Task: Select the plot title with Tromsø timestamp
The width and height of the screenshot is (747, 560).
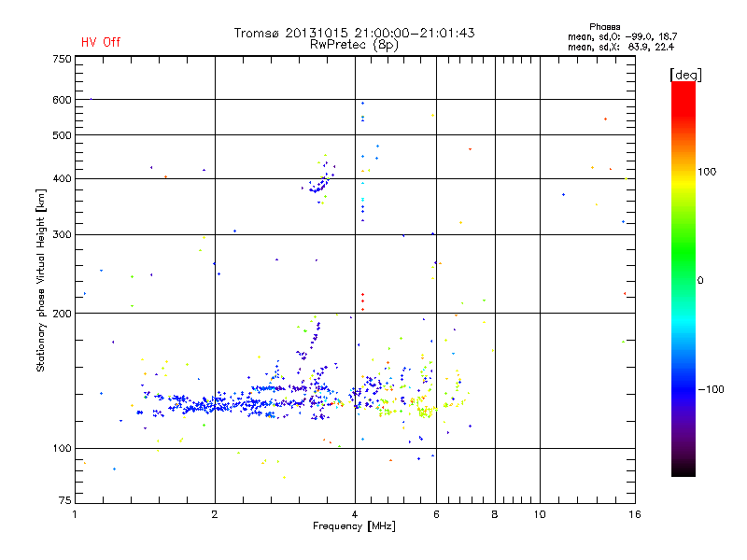Action: [354, 33]
